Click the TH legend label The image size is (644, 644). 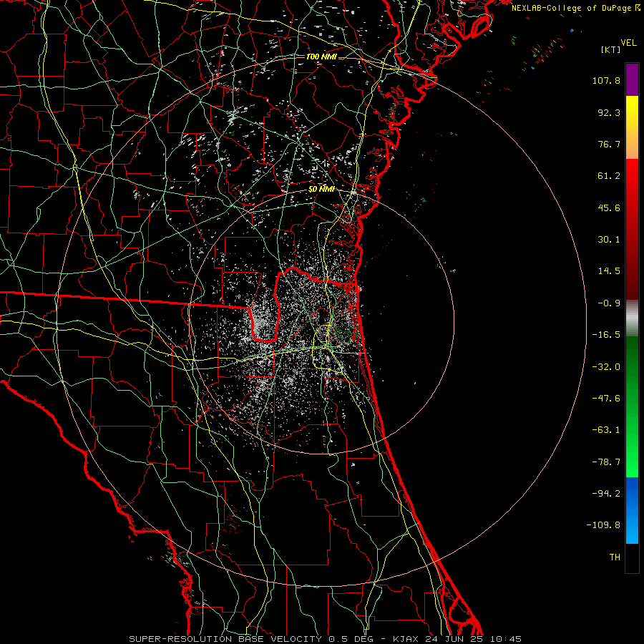point(615,557)
